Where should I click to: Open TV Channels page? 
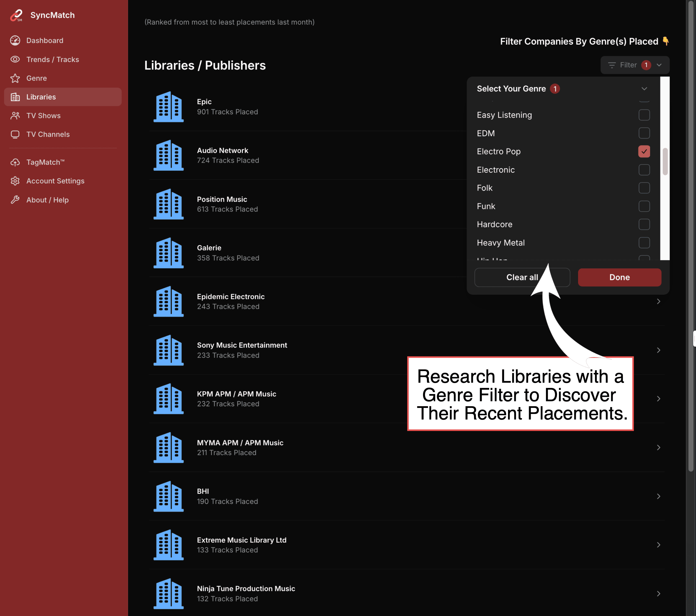click(63, 134)
